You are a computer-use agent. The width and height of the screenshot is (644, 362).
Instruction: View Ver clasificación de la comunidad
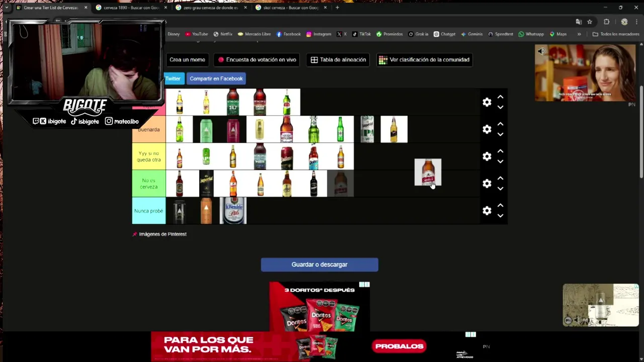pyautogui.click(x=424, y=60)
